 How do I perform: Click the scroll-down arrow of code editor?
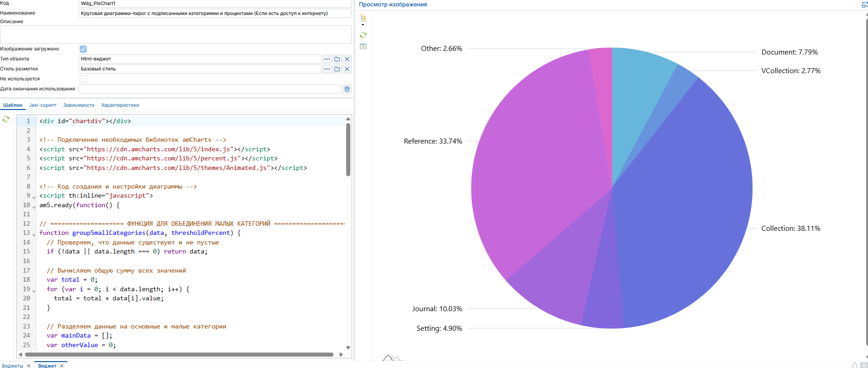pos(348,348)
